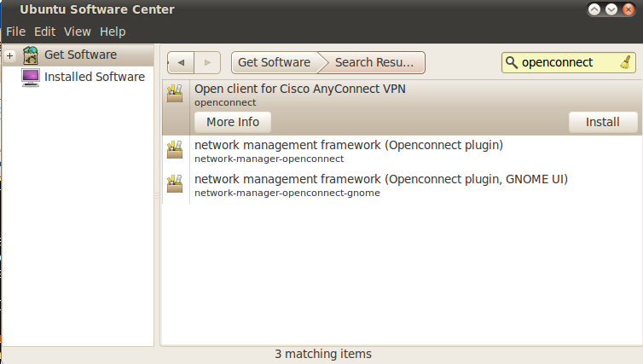Close the Ubuntu Software Center window
The image size is (643, 364).
point(629,9)
